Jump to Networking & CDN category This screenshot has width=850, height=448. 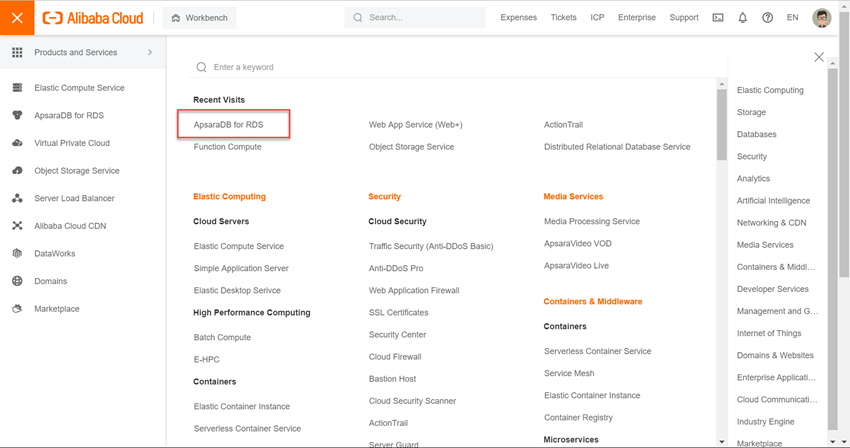pyautogui.click(x=771, y=223)
